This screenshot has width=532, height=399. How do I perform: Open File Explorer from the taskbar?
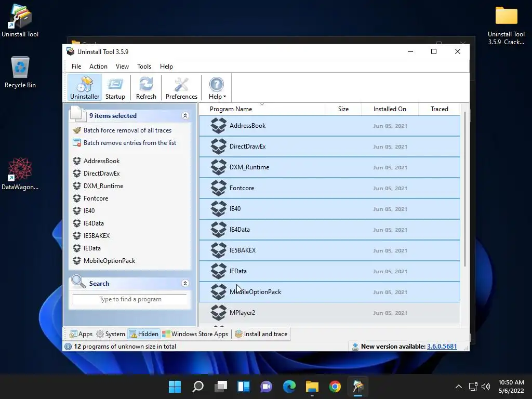click(312, 387)
